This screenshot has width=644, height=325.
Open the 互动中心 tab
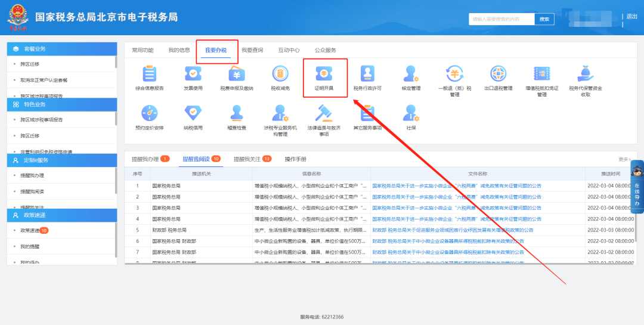click(x=289, y=50)
